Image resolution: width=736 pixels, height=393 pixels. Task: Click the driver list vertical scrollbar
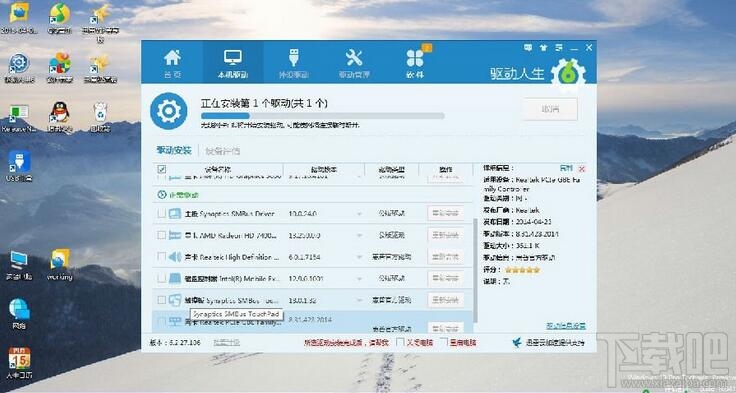(475, 270)
